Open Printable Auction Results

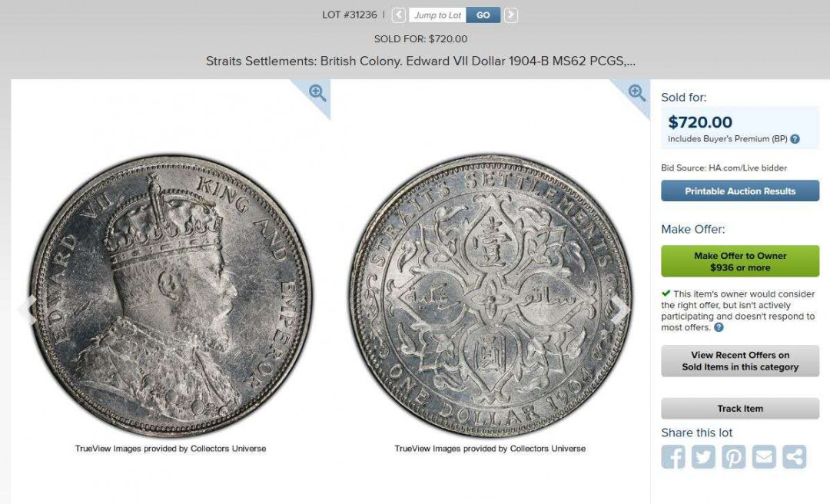pos(740,191)
